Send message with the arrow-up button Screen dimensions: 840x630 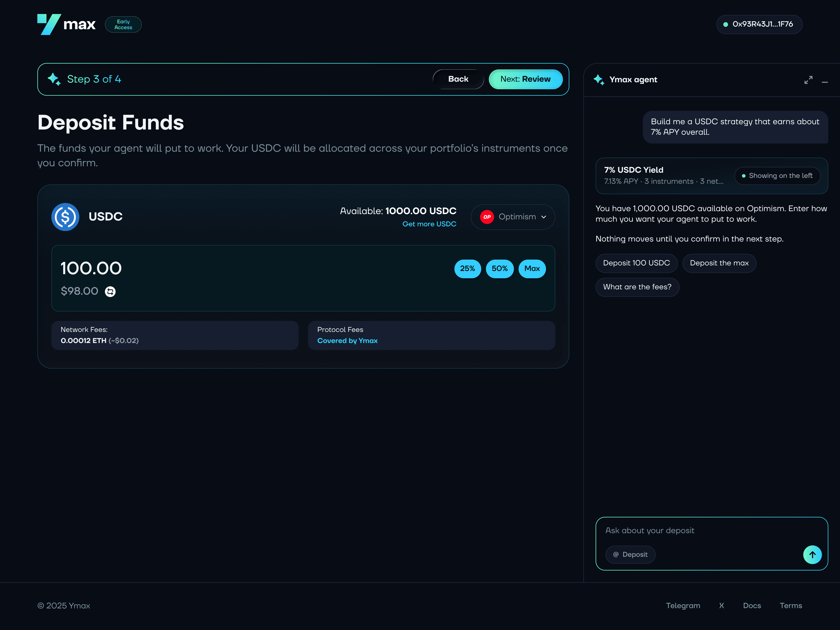pyautogui.click(x=812, y=555)
